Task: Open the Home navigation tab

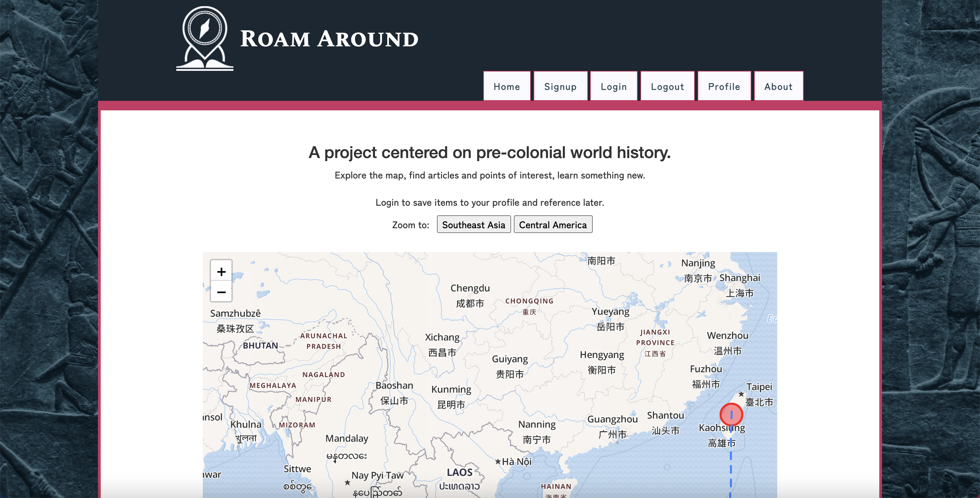Action: (x=506, y=87)
